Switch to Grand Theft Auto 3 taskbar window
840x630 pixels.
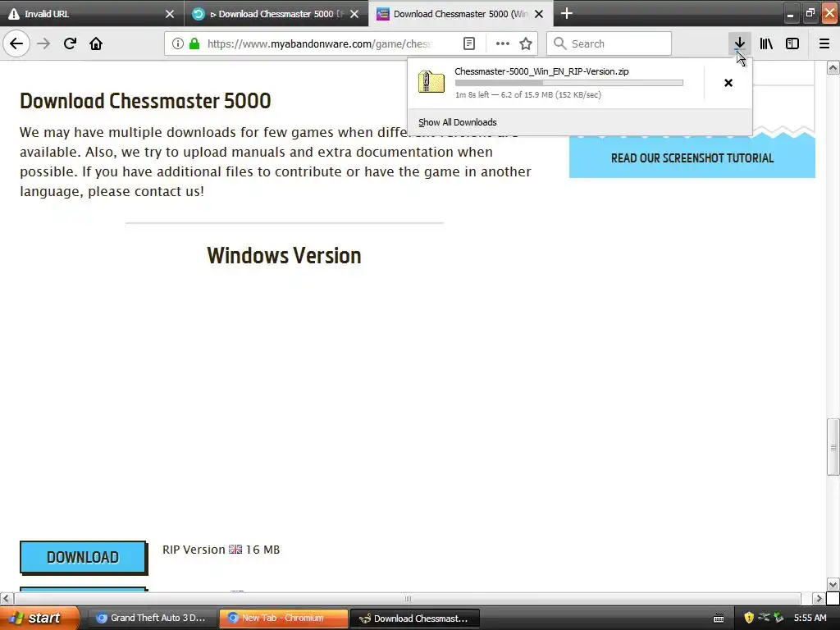point(152,618)
